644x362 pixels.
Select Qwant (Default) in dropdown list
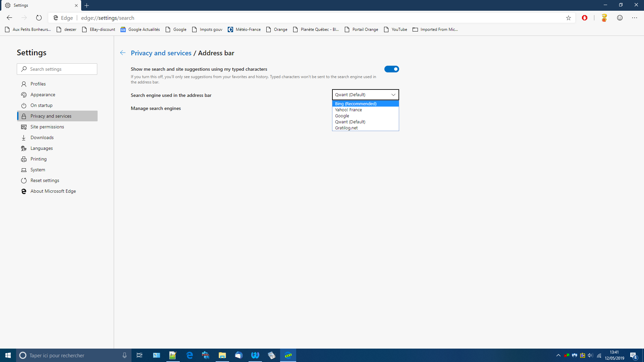click(x=366, y=122)
